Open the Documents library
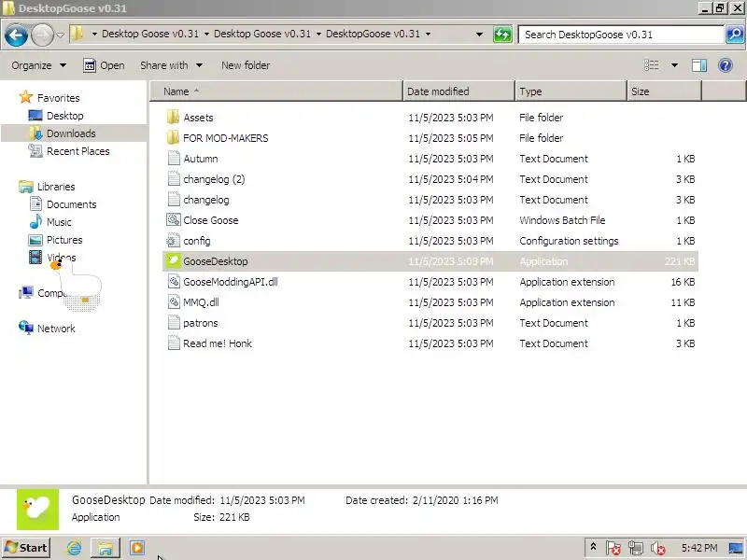Screen dimensions: 747x560 (72, 204)
